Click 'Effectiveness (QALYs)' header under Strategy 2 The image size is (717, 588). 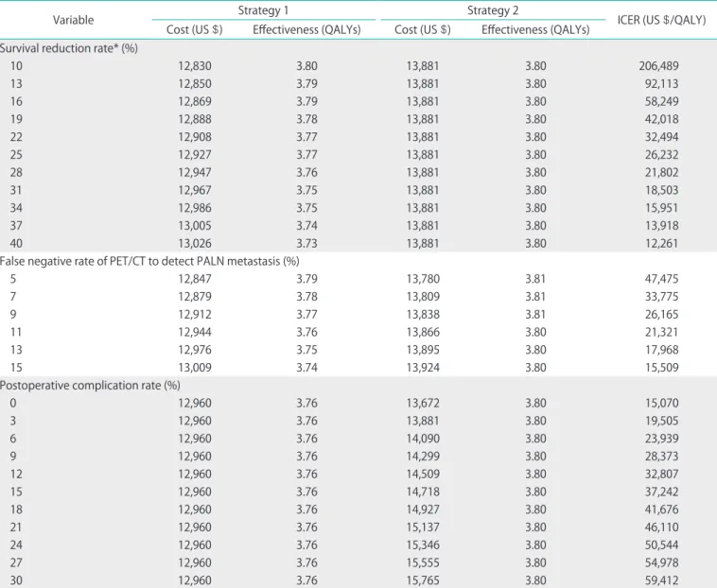point(535,29)
